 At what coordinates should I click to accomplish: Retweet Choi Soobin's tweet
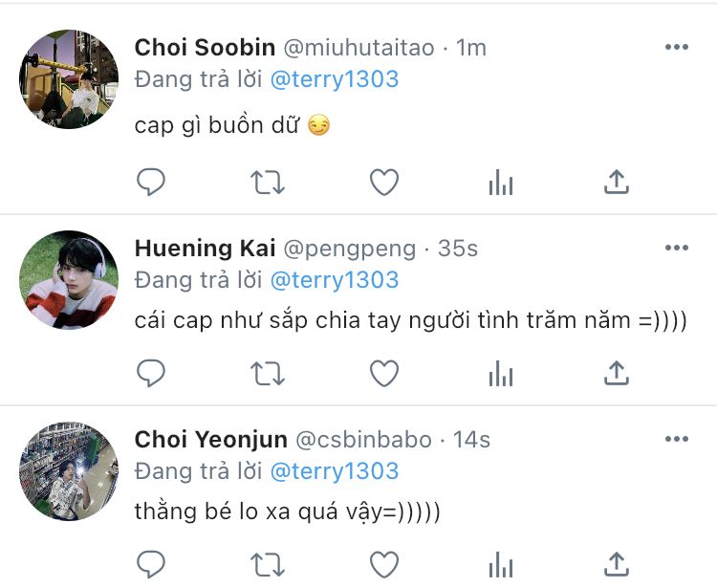[x=268, y=182]
